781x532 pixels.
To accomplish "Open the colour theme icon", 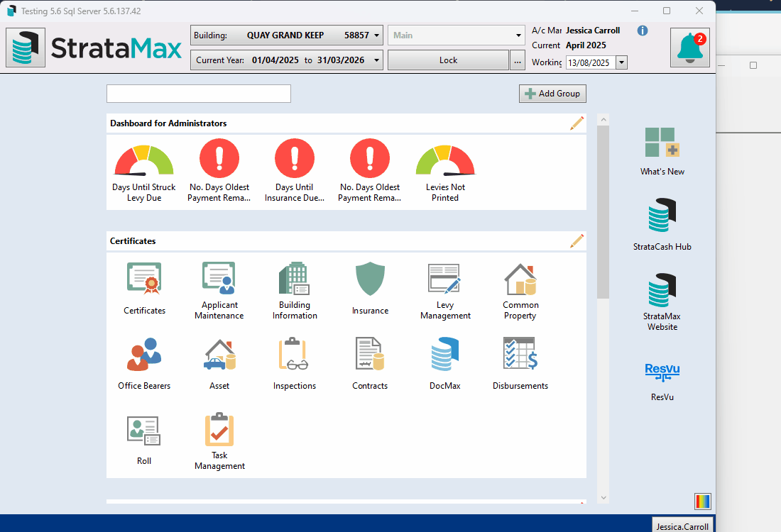I will pos(702,501).
